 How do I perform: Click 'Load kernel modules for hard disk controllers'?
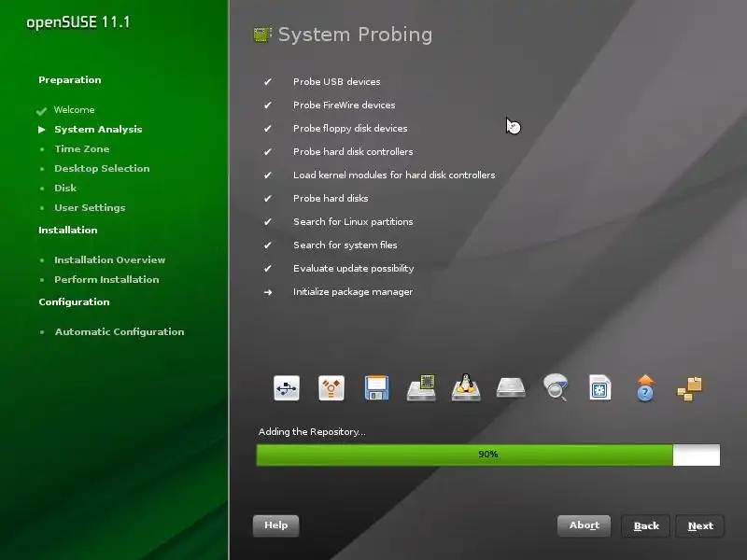click(x=394, y=175)
